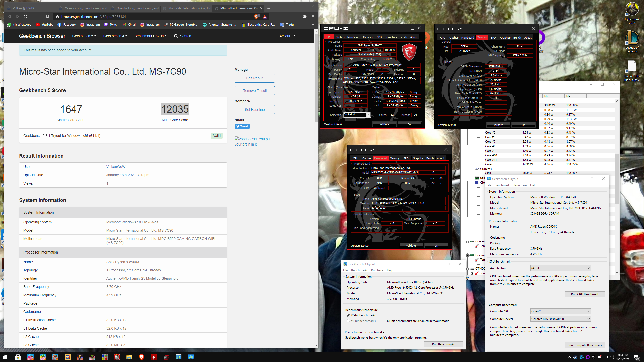Open Graphics tab in CPU-Z Mainboard window
Image resolution: width=644 pixels, height=362 pixels.
coord(418,158)
